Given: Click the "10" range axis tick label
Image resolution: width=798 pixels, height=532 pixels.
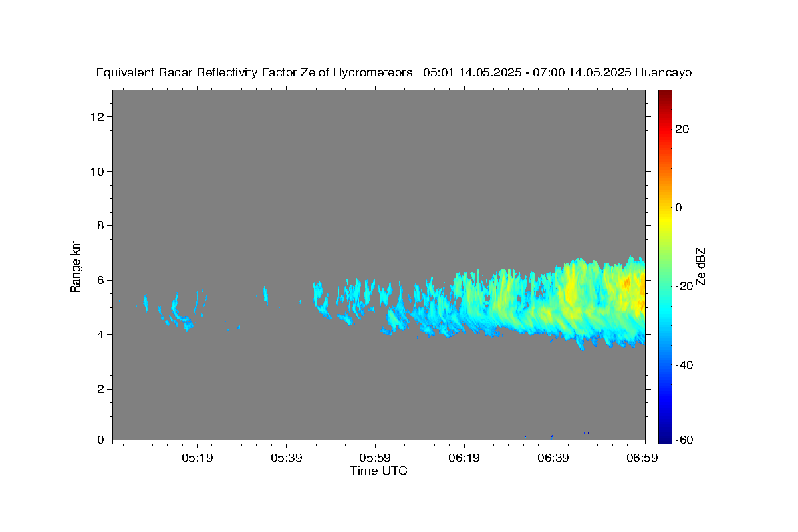Looking at the screenshot, I should pyautogui.click(x=98, y=172).
